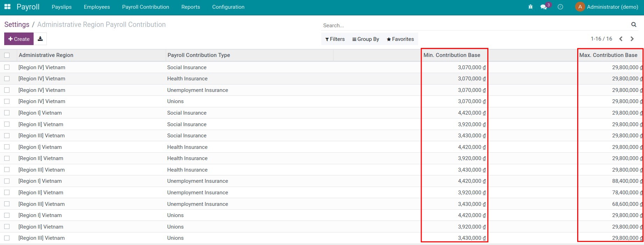Go back to Settings breadcrumb
This screenshot has width=644, height=245.
point(17,24)
